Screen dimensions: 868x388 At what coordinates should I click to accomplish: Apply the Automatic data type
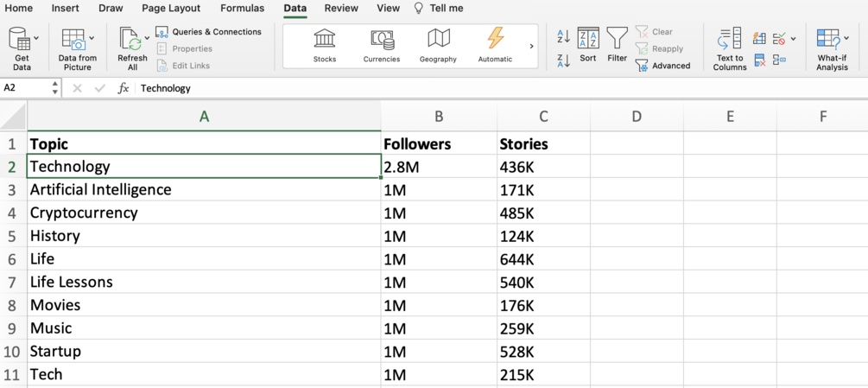(x=495, y=44)
